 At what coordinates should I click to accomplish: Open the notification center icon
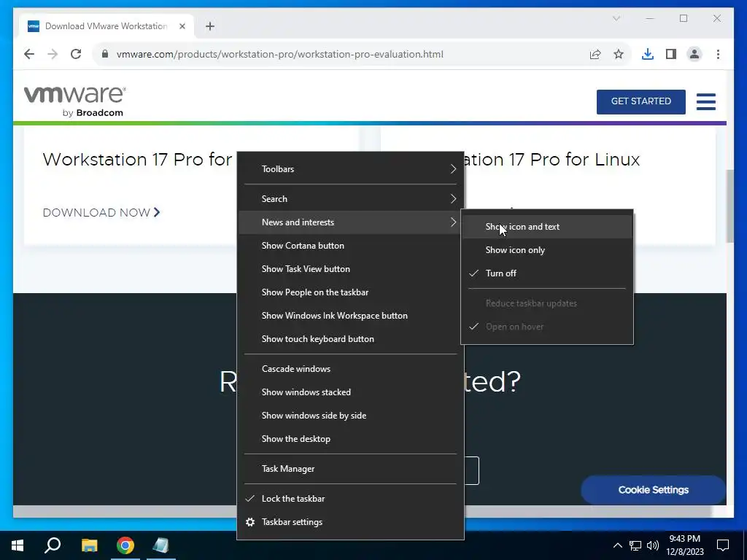(723, 545)
